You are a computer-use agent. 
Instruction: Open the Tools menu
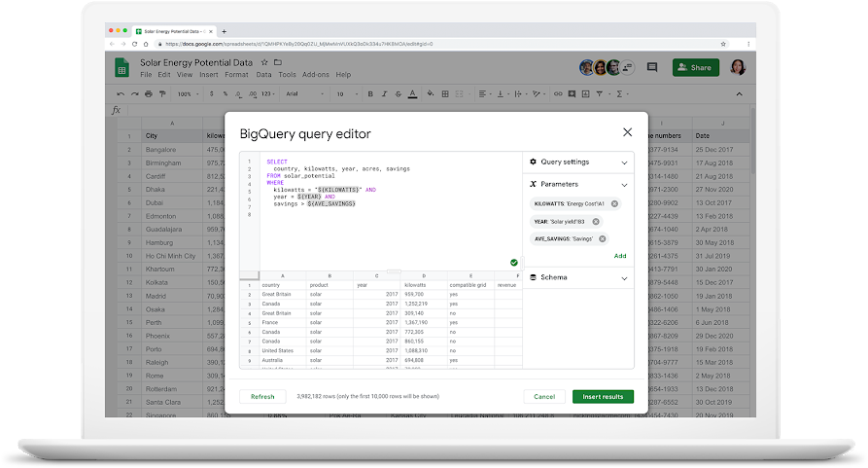pos(287,75)
